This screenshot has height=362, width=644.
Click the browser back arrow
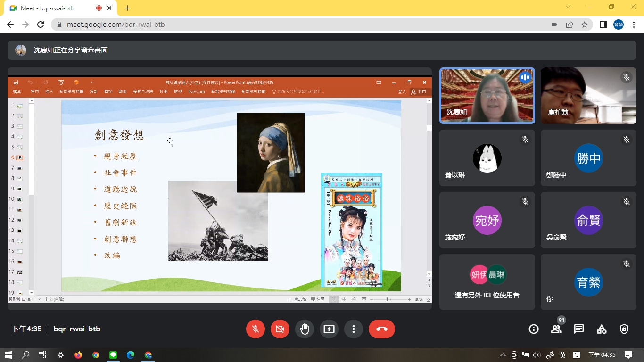pyautogui.click(x=10, y=25)
